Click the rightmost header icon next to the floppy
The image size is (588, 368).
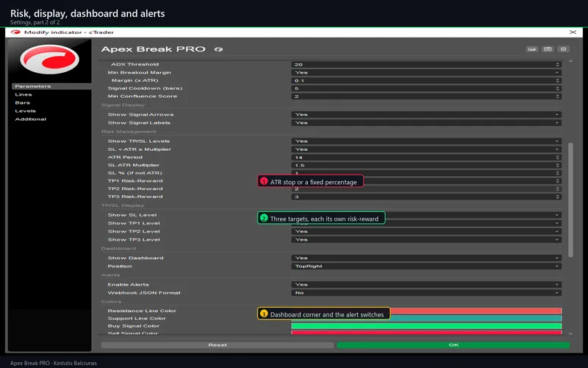[563, 49]
